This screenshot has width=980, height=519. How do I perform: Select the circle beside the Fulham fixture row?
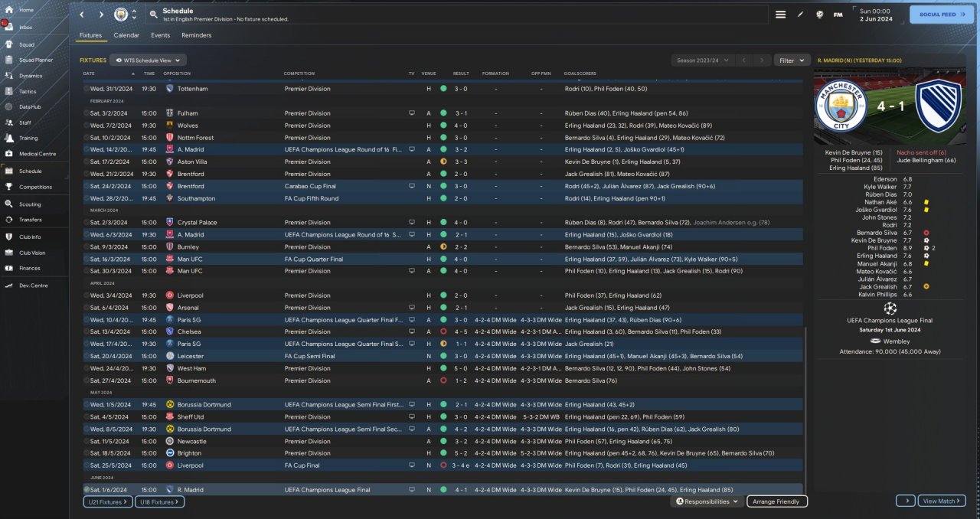click(x=86, y=113)
